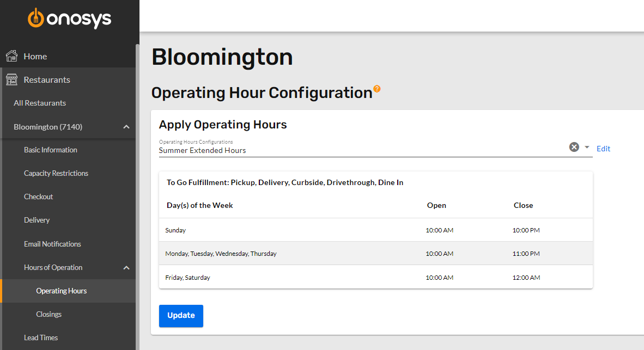The height and width of the screenshot is (350, 644).
Task: Select Capacity Restrictions in sidebar
Action: [56, 173]
